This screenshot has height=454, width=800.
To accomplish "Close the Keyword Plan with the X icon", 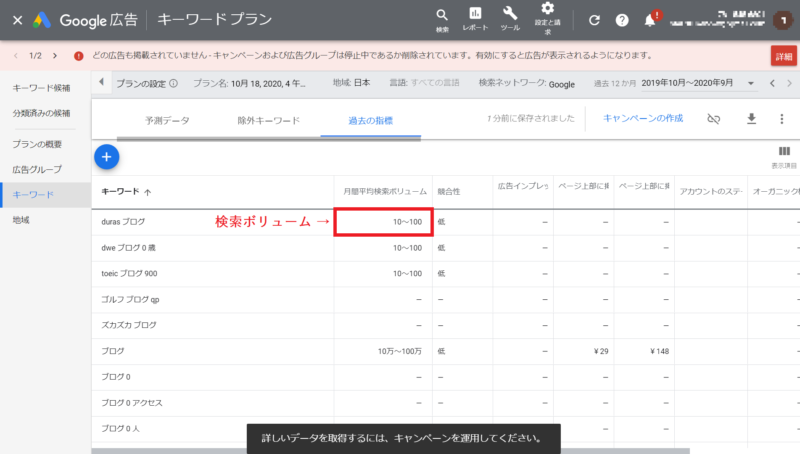I will coord(17,20).
